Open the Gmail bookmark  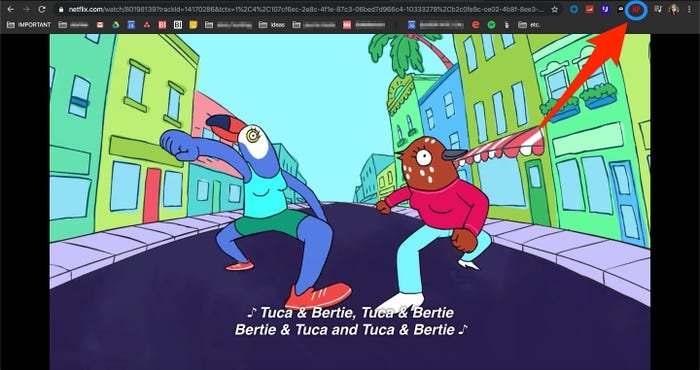(x=100, y=25)
